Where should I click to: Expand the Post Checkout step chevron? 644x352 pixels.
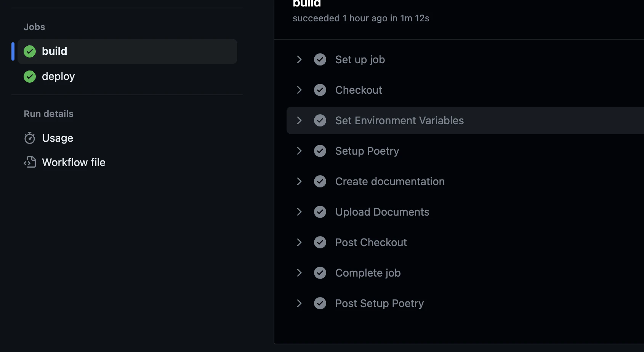(300, 242)
